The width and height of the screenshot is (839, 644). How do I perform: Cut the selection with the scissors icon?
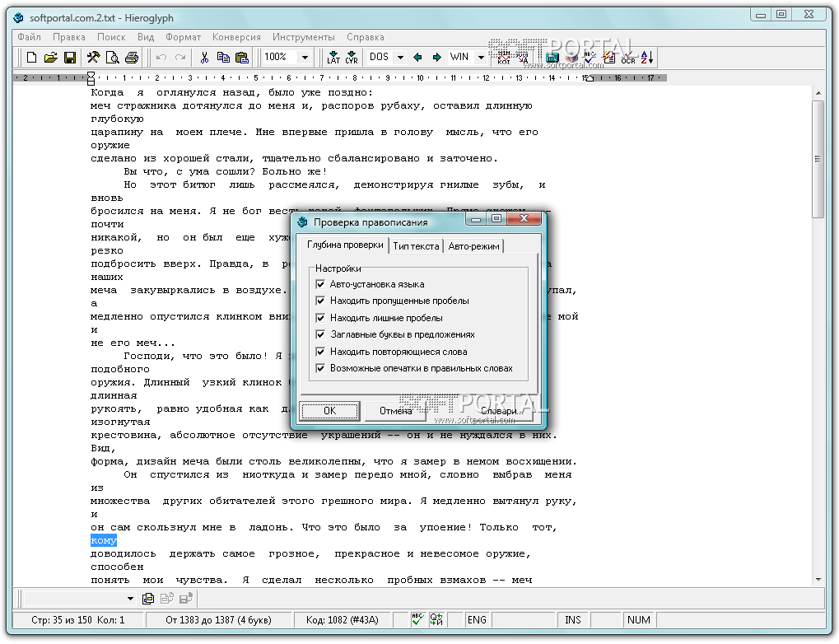(x=204, y=58)
